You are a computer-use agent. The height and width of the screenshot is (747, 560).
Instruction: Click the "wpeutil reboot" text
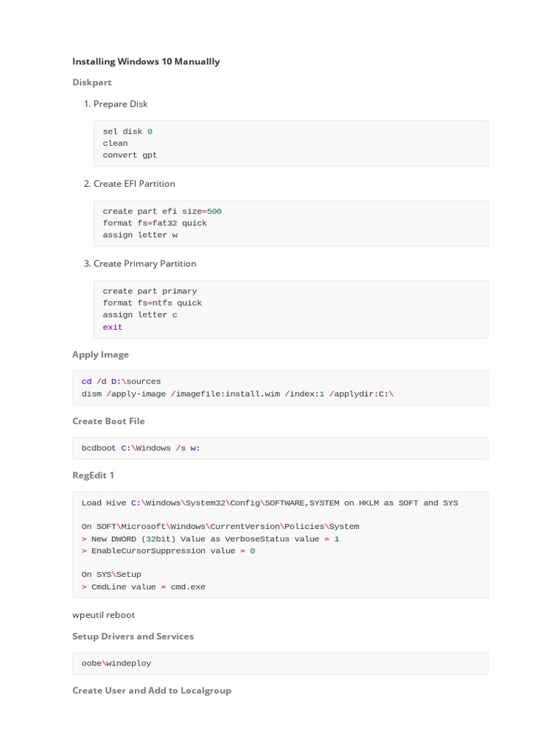pyautogui.click(x=104, y=615)
